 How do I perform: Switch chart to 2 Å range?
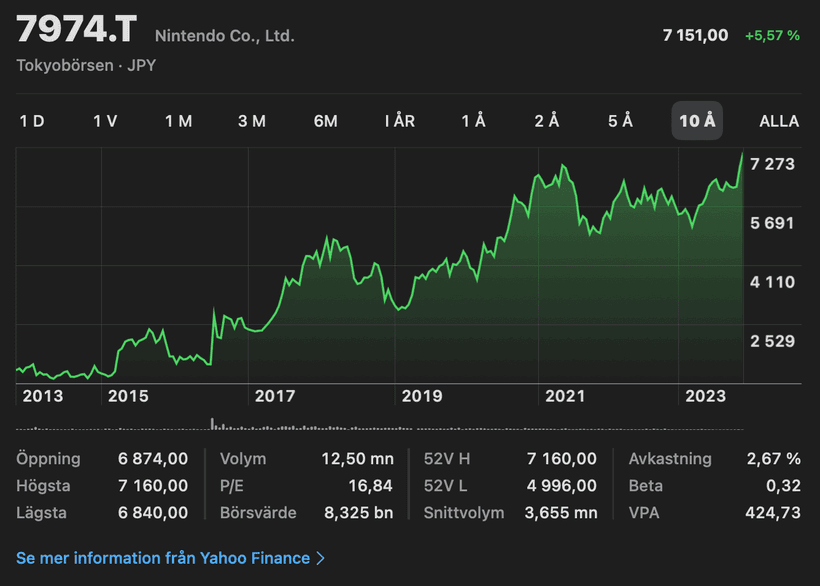coord(547,121)
